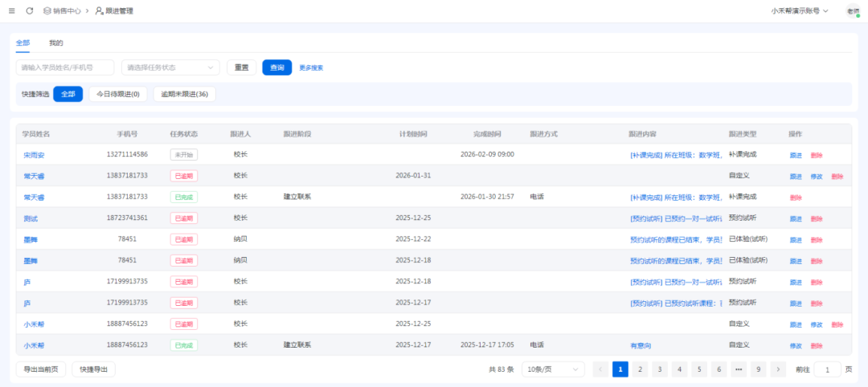Click the refresh icon in top bar

30,10
